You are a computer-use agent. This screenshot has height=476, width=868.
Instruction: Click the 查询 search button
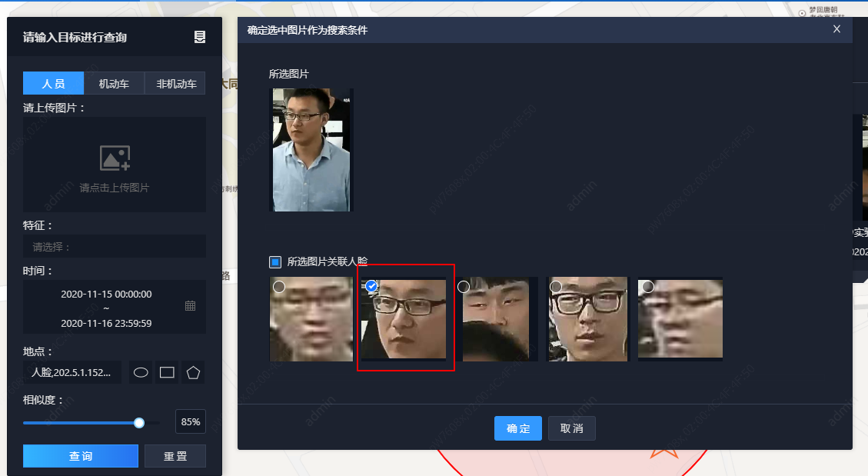pyautogui.click(x=81, y=456)
